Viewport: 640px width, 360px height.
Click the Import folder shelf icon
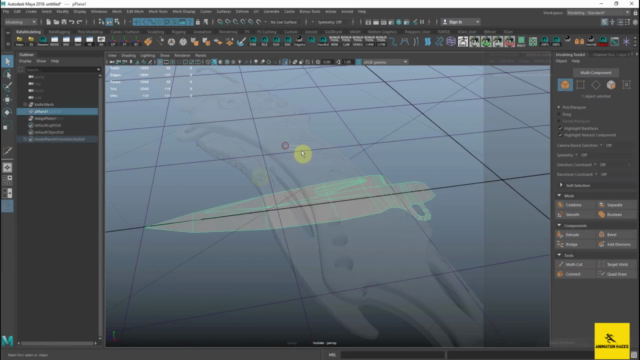click(19, 41)
